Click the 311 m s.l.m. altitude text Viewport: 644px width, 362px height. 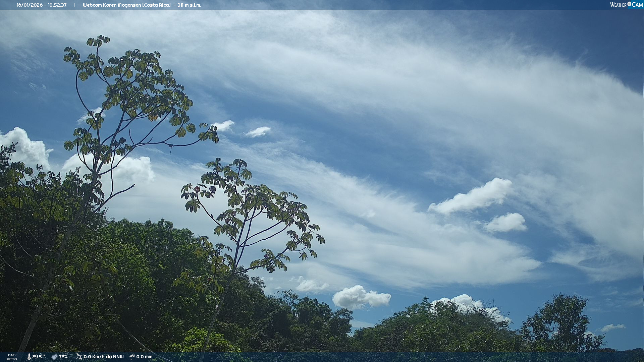[x=189, y=5]
